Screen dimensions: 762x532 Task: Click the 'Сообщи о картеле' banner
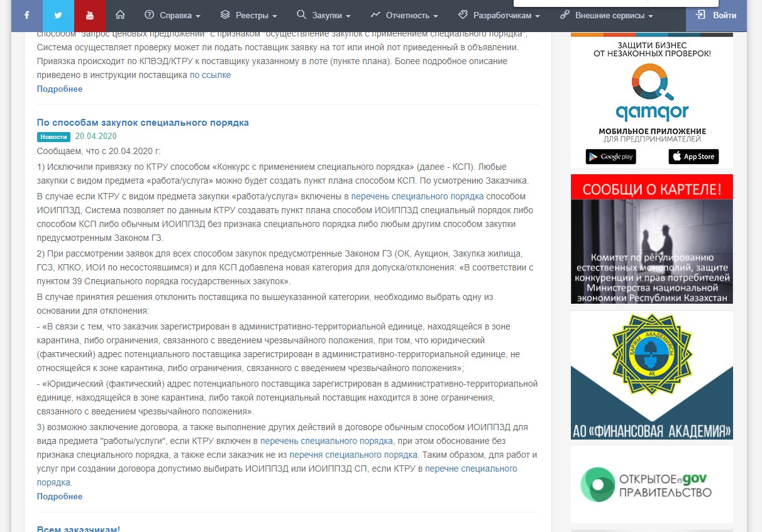pos(652,239)
